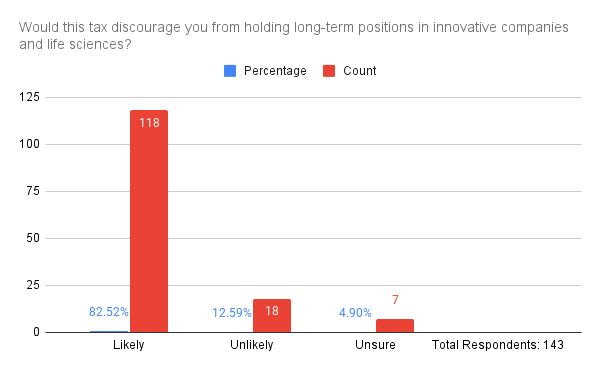600x371 pixels.
Task: Click the Total Respondents: 143 label
Action: tap(498, 345)
